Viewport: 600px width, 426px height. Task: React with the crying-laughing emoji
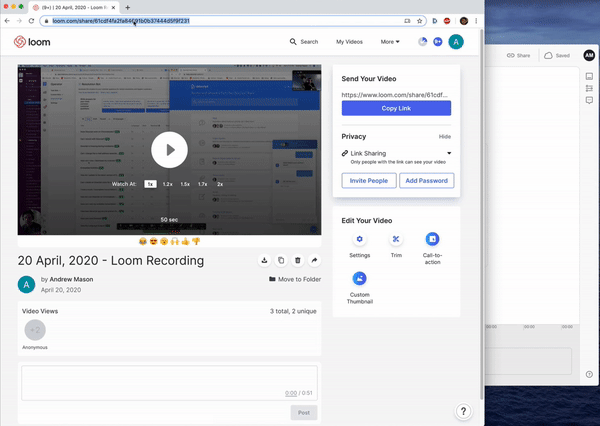(143, 241)
